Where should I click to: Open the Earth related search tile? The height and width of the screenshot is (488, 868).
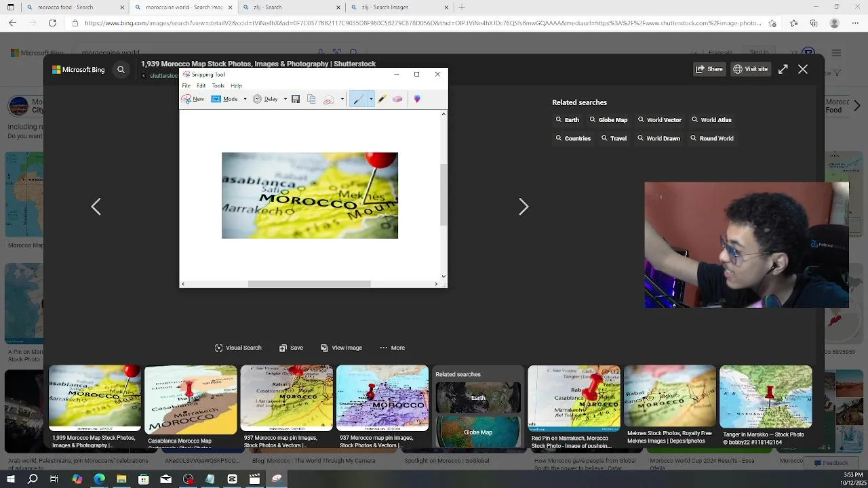tap(478, 398)
